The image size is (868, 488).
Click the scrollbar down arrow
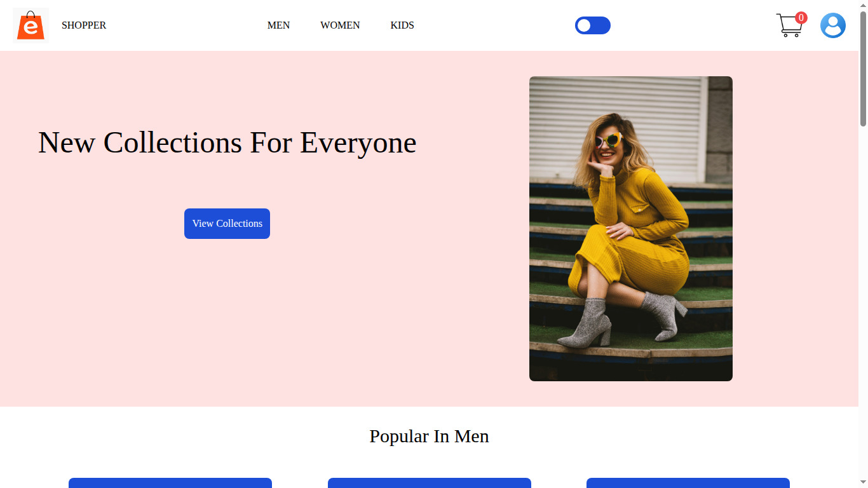863,483
